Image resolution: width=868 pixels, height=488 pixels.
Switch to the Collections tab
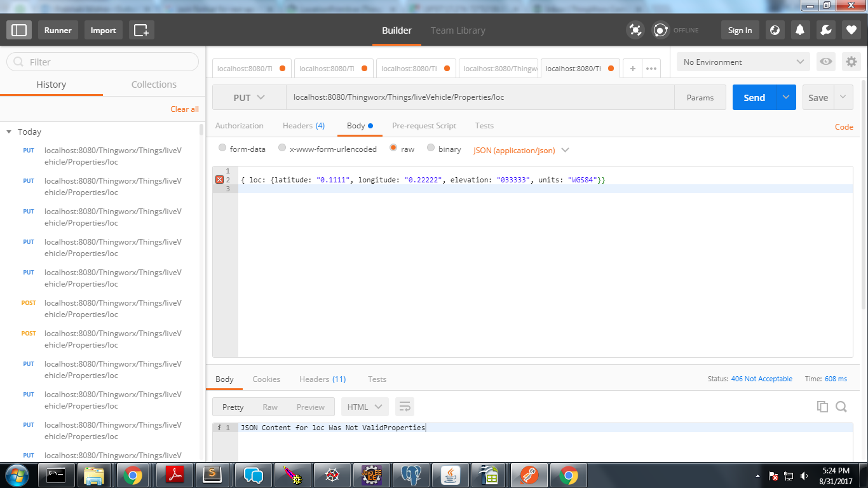pyautogui.click(x=154, y=84)
